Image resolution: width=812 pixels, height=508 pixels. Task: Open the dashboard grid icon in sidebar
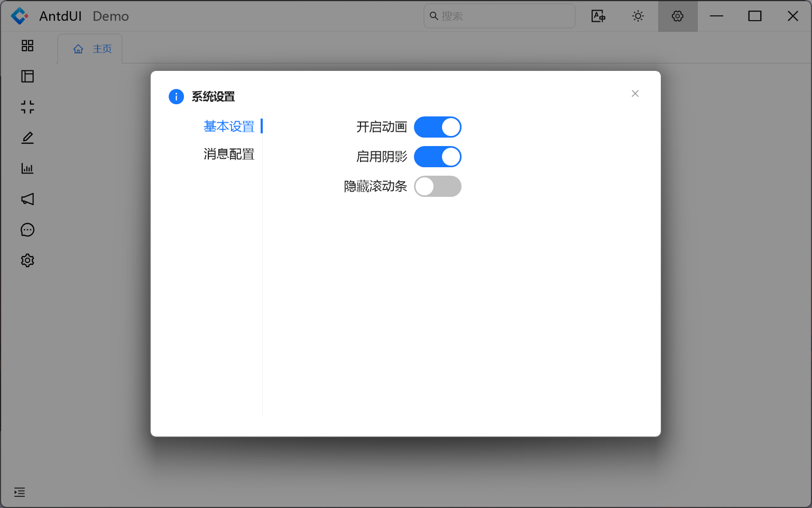pyautogui.click(x=27, y=46)
